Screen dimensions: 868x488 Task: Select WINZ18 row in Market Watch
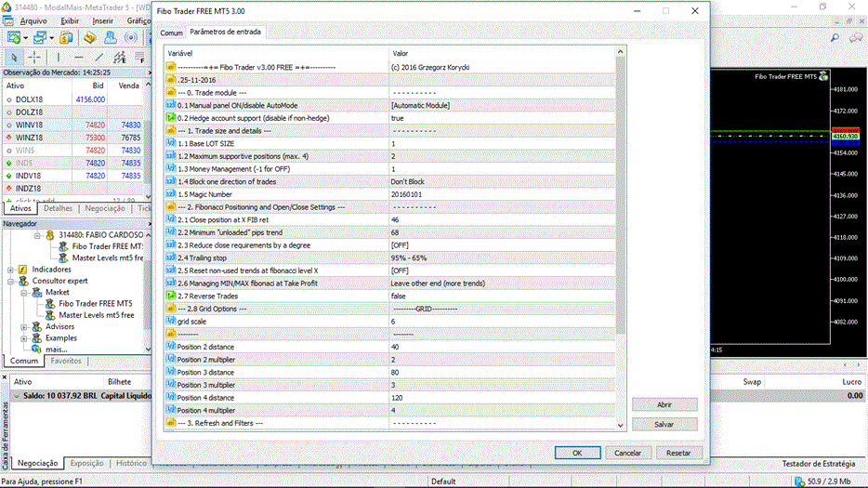tap(74, 138)
